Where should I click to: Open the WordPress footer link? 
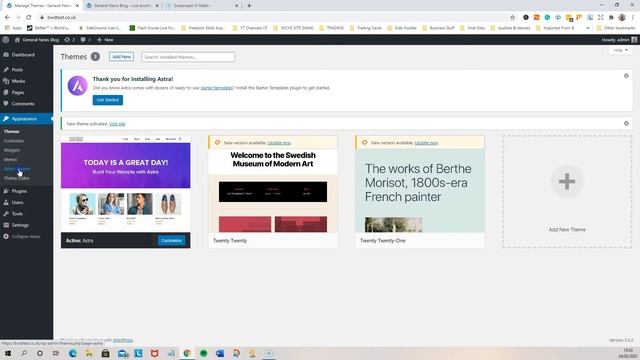click(x=123, y=340)
